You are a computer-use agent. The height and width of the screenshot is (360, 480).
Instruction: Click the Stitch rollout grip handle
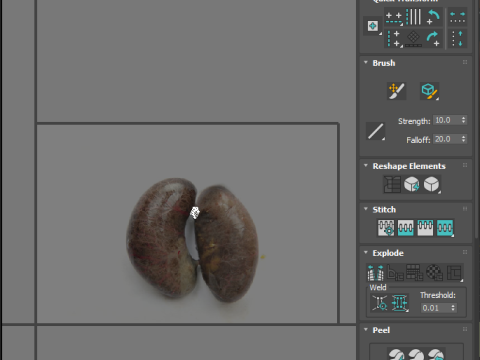click(x=465, y=209)
